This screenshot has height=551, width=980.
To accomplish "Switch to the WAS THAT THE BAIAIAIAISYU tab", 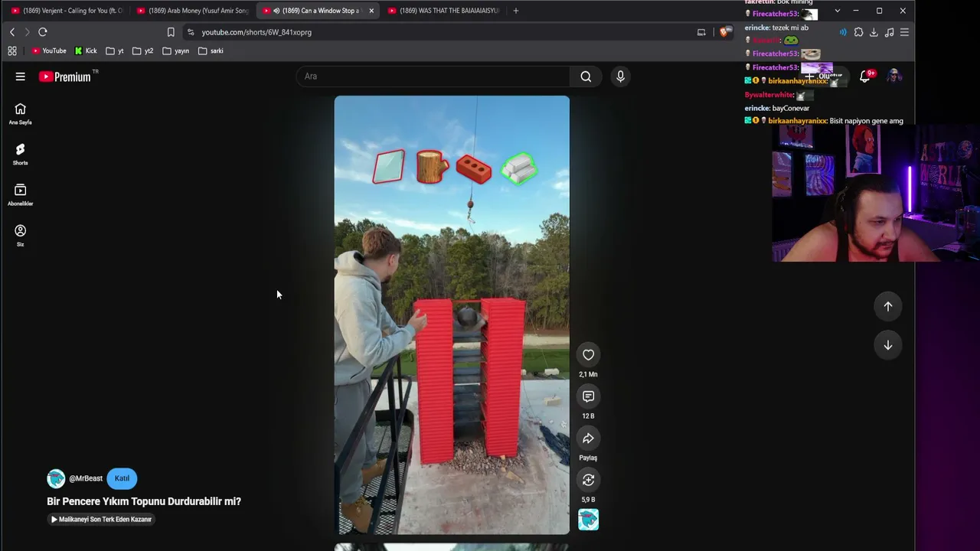I will tap(443, 11).
